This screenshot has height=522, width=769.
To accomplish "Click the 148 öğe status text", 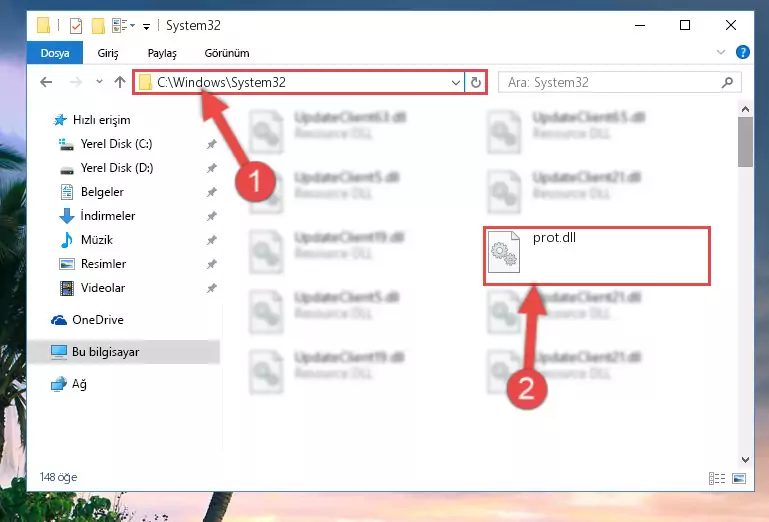I will click(58, 477).
